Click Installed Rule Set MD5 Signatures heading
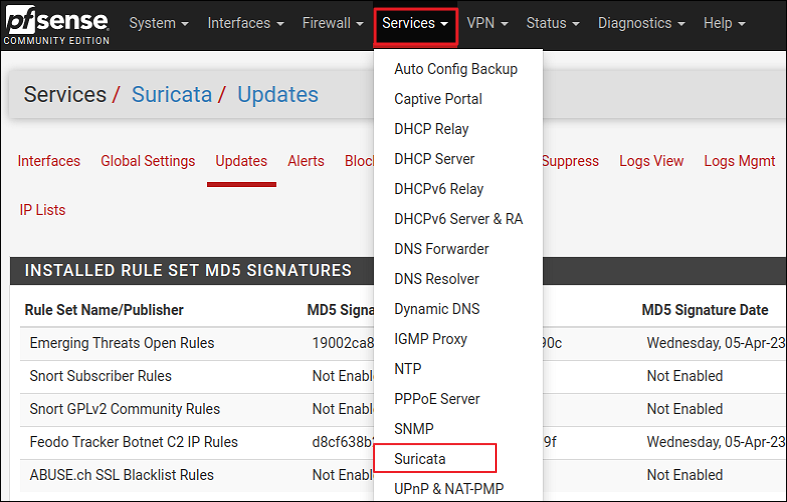Image resolution: width=787 pixels, height=502 pixels. pos(188,271)
